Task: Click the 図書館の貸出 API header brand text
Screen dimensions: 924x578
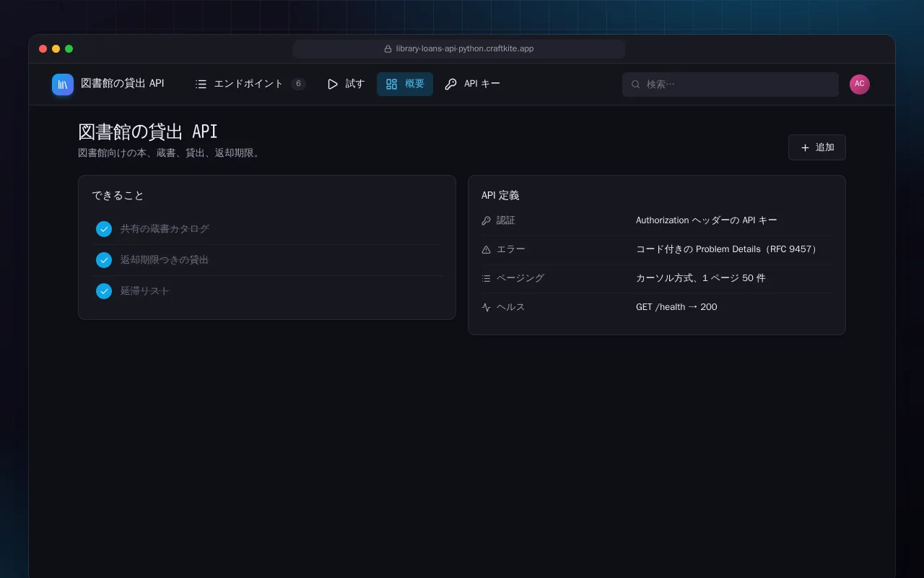Action: tap(123, 84)
